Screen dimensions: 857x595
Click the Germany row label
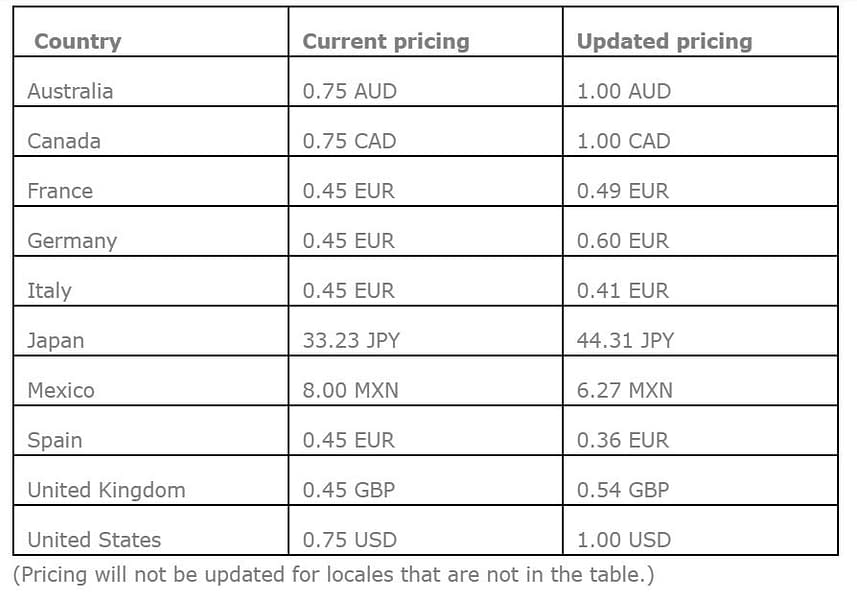tap(72, 241)
